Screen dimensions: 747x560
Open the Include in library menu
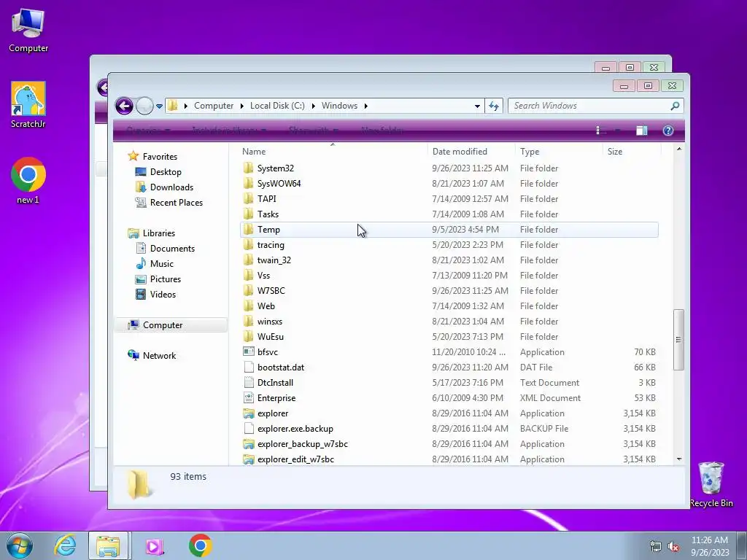click(x=228, y=131)
